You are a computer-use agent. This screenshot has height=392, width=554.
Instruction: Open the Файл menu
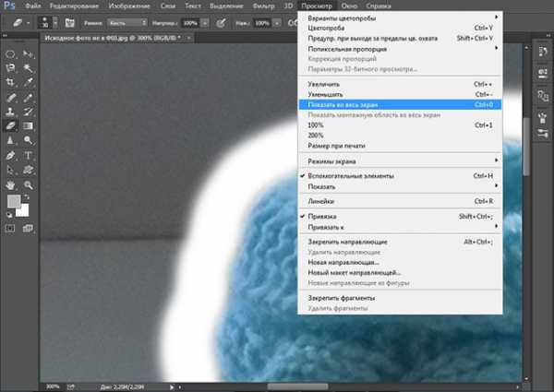click(33, 6)
